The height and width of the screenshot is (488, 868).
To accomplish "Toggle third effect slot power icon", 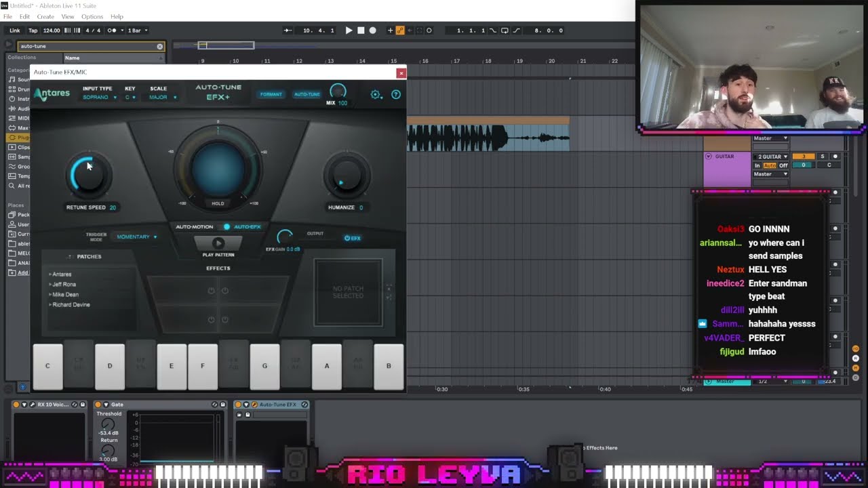I will pyautogui.click(x=211, y=319).
